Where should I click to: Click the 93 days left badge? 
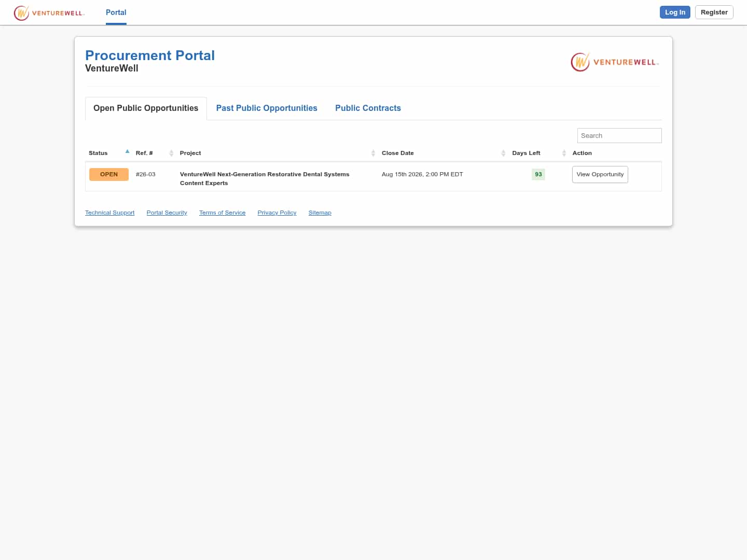point(538,174)
